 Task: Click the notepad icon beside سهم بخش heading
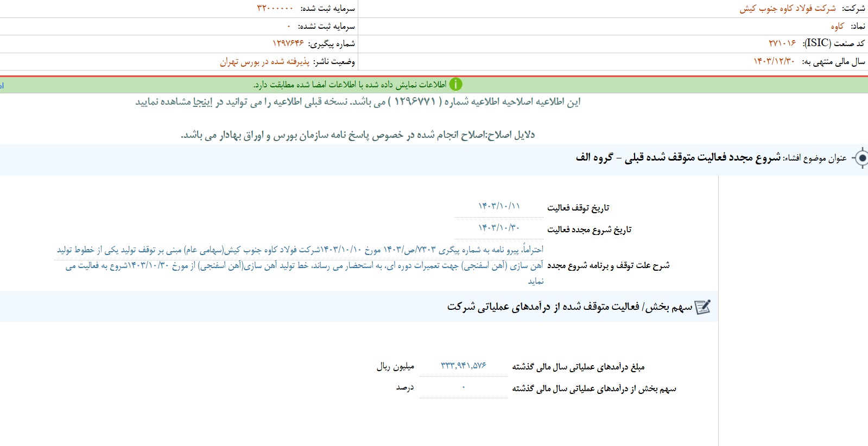(703, 307)
